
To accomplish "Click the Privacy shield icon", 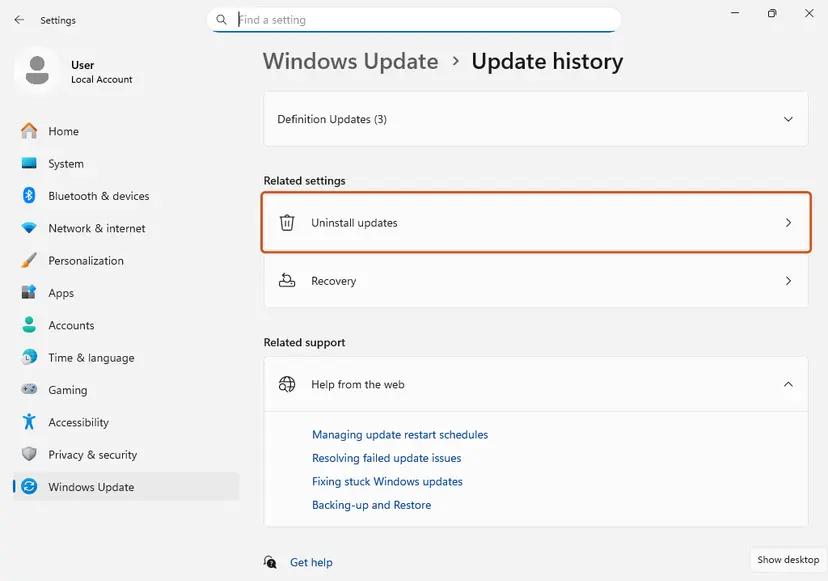I will [29, 454].
